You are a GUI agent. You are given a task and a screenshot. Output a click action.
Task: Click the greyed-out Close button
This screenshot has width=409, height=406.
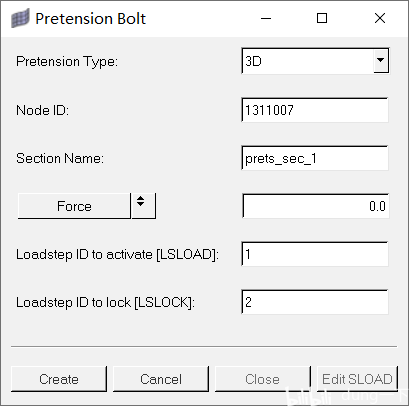[x=263, y=379]
